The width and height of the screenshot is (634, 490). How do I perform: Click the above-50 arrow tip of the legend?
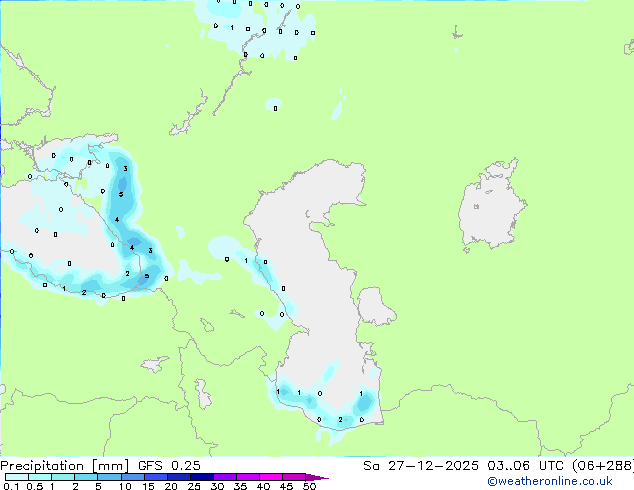(317, 477)
